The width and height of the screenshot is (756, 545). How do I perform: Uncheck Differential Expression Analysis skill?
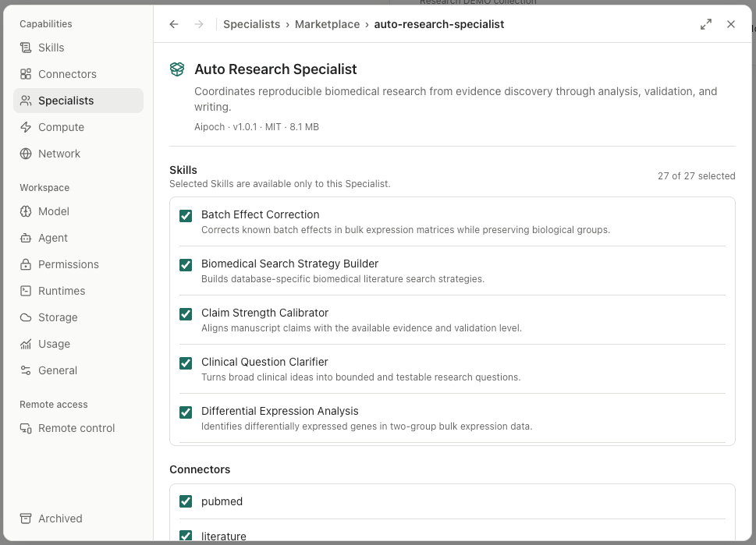pyautogui.click(x=186, y=412)
